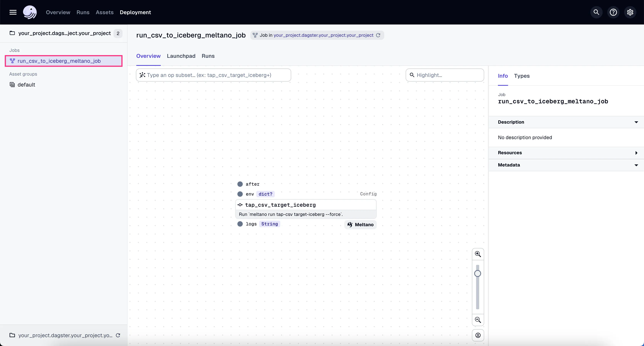Click the String type tag
Screen dimensions: 644x346
point(270,224)
